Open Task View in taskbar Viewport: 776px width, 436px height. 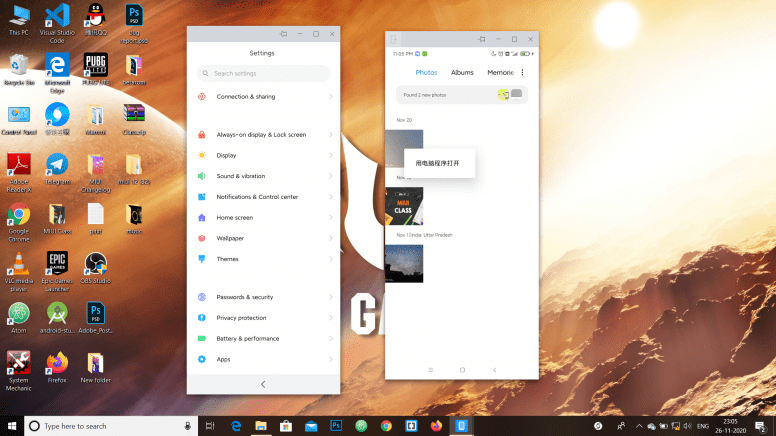pos(210,426)
